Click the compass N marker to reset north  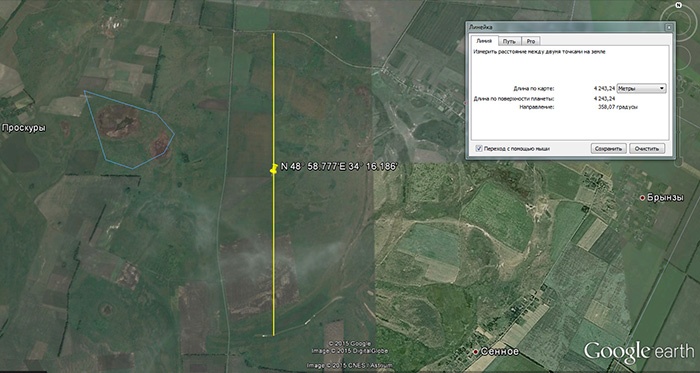tap(679, 5)
